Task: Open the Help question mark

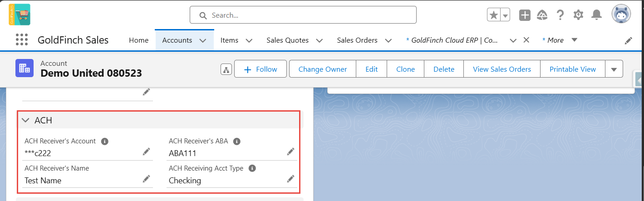Action: 560,15
